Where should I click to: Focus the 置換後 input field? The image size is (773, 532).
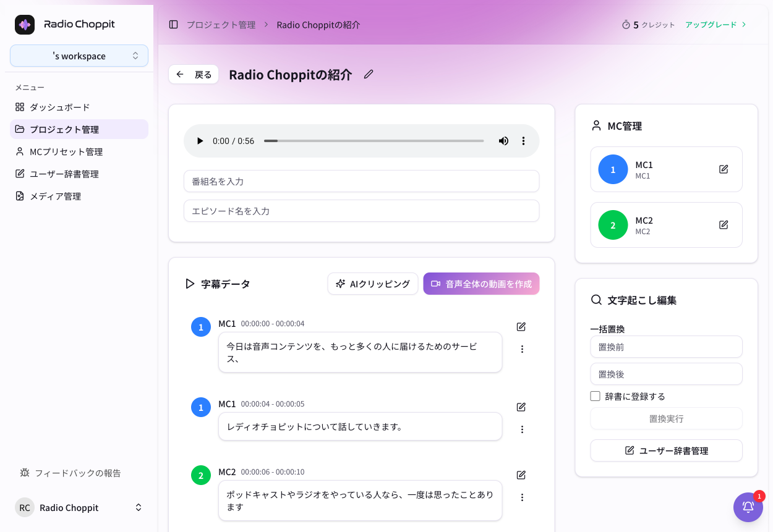point(666,374)
